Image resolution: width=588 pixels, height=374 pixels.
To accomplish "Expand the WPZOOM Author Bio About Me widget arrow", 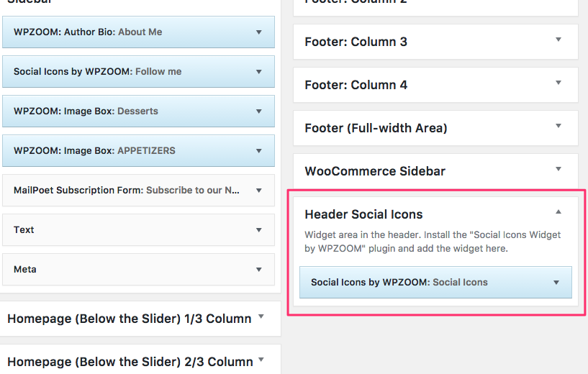I will point(259,32).
